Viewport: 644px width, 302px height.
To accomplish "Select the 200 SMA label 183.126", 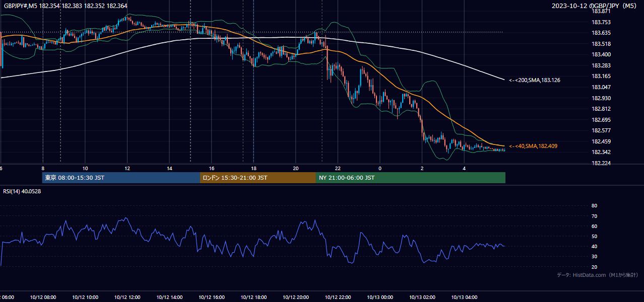I will 535,80.
